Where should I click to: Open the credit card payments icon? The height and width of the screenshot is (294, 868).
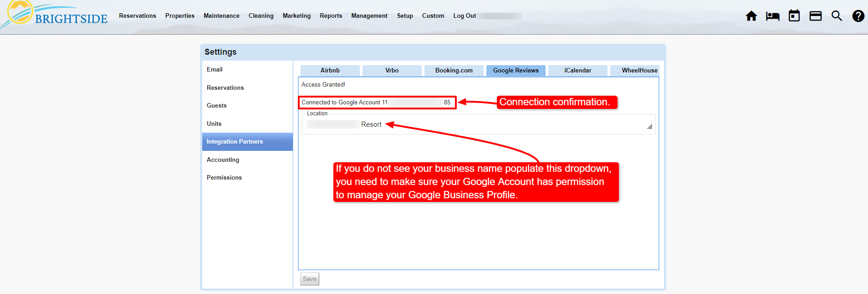816,16
